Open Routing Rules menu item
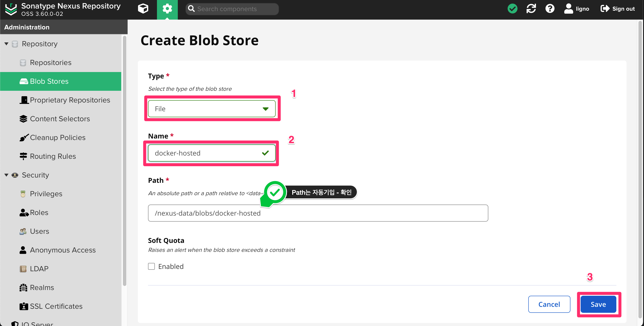Screen dimensions: 644x326 coord(53,156)
